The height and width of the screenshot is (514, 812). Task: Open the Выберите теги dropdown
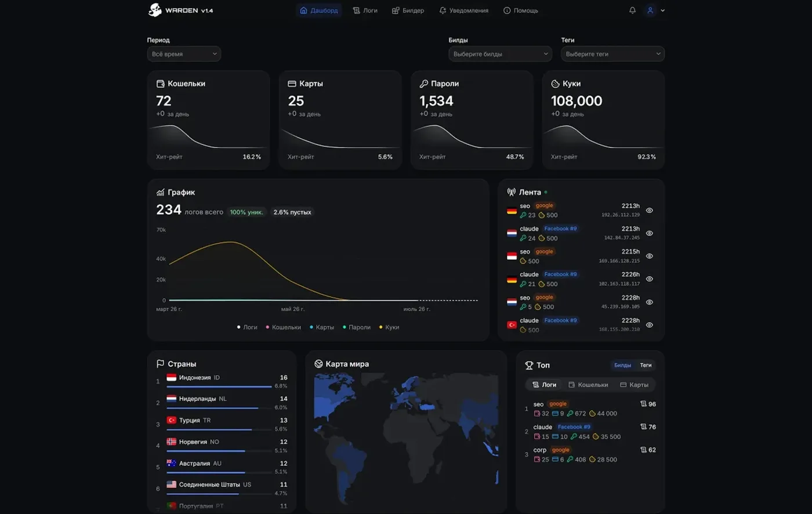[x=612, y=54]
